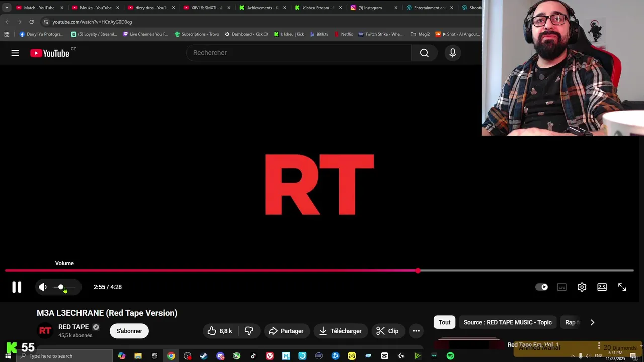The image size is (644, 362).
Task: Open File Explorer from the taskbar
Action: pyautogui.click(x=138, y=356)
